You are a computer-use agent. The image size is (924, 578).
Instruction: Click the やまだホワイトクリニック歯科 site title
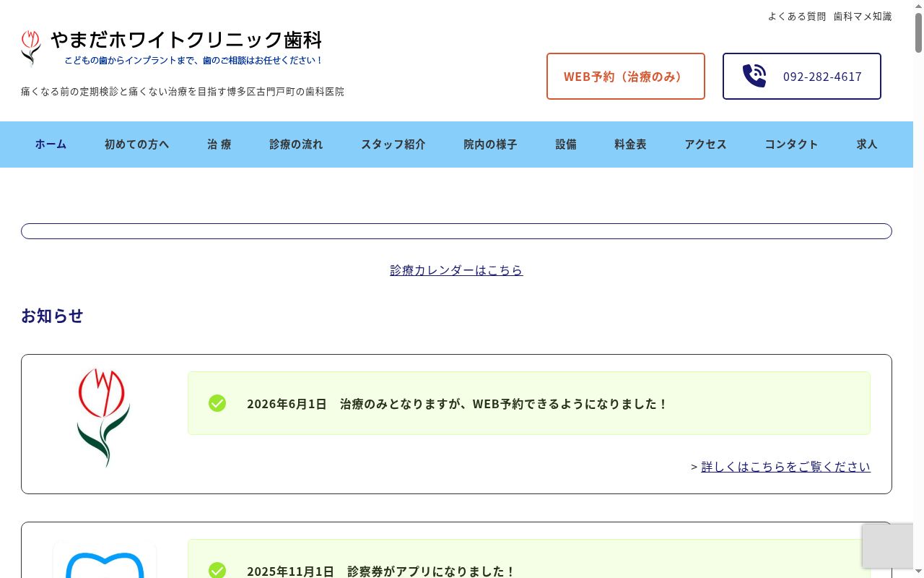point(186,39)
